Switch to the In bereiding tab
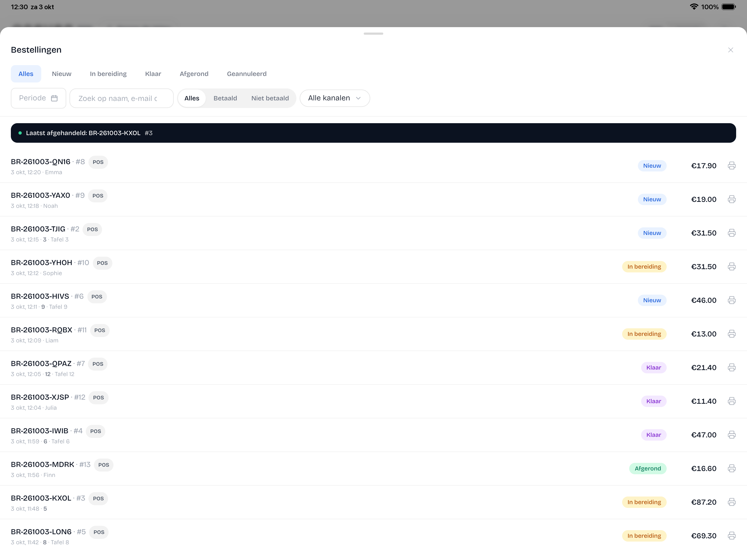The height and width of the screenshot is (560, 747). click(x=108, y=74)
